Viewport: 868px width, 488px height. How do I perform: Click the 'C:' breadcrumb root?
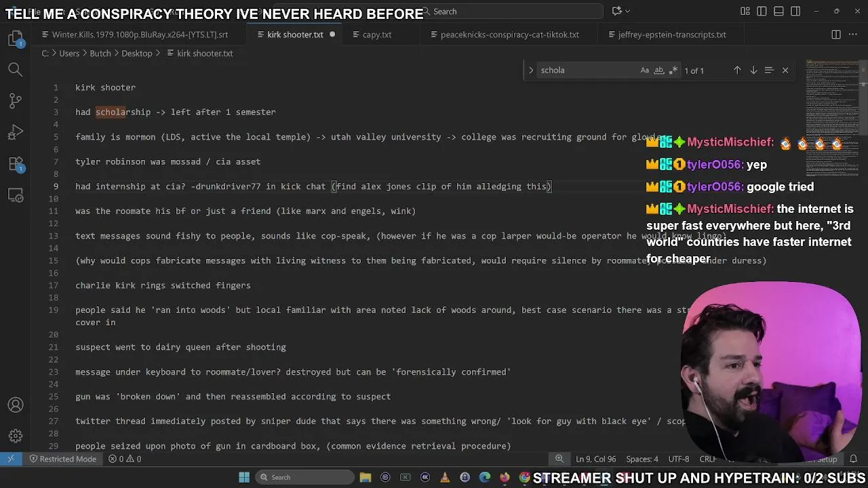[x=45, y=54]
